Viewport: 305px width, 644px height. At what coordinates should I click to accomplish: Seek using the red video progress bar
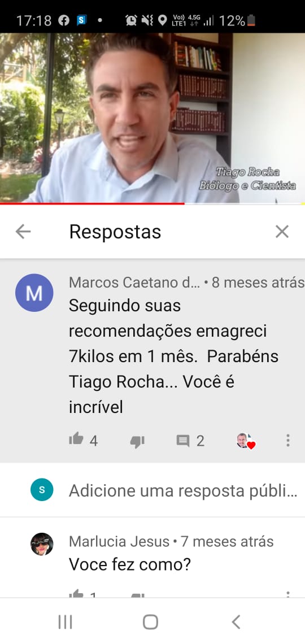click(x=152, y=203)
